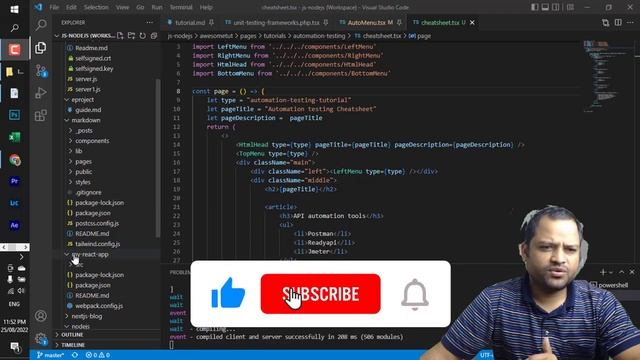Open Chrome from the taskbar
Screen dimensions: 640x360
click(15, 160)
